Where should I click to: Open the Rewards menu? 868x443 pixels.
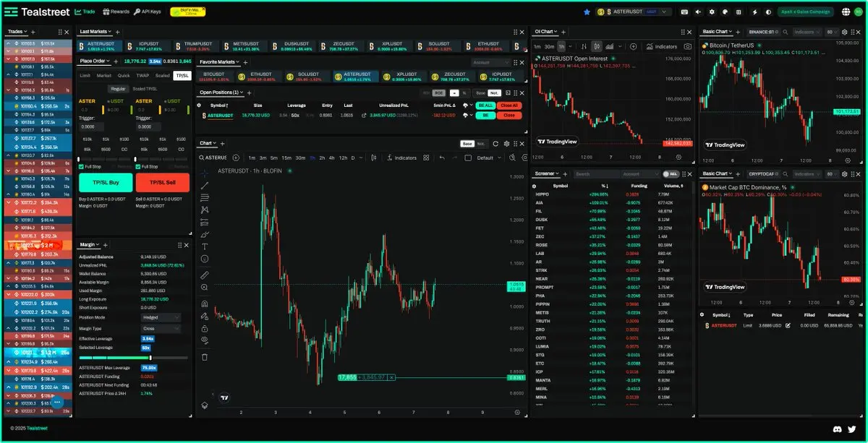click(x=116, y=12)
